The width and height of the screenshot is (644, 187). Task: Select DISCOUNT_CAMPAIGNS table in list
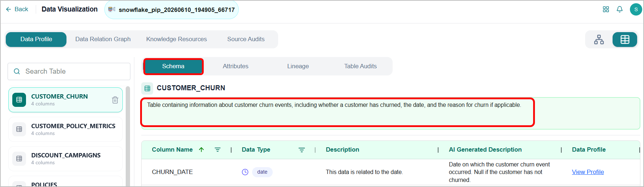[65, 159]
